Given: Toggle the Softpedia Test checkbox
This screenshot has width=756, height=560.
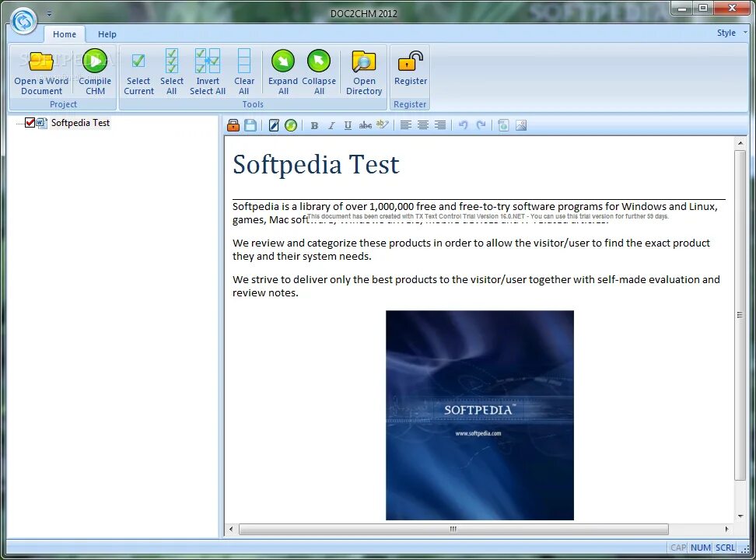Looking at the screenshot, I should pos(30,123).
